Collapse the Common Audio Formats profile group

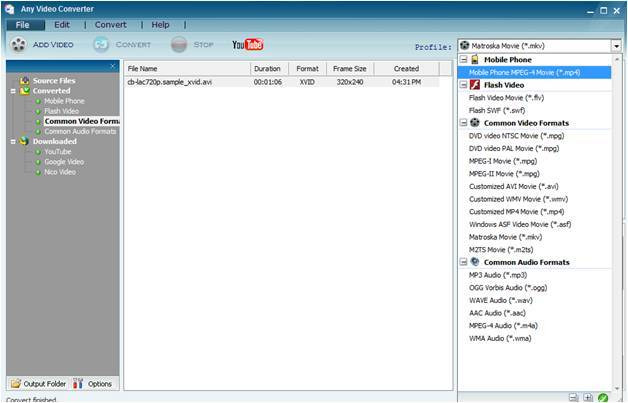(463, 262)
